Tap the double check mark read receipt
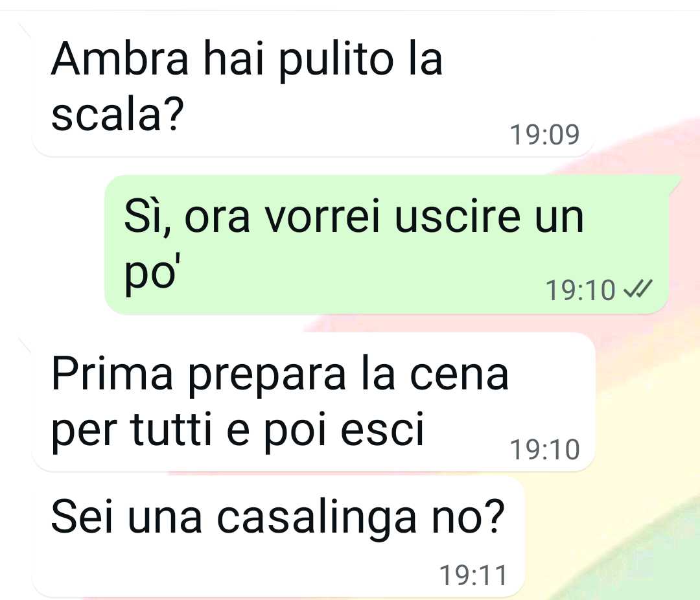This screenshot has width=700, height=600. [638, 289]
